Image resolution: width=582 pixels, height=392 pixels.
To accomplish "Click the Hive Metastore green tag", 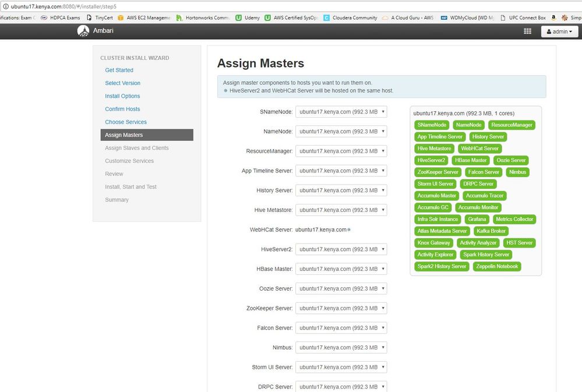I will click(x=434, y=149).
